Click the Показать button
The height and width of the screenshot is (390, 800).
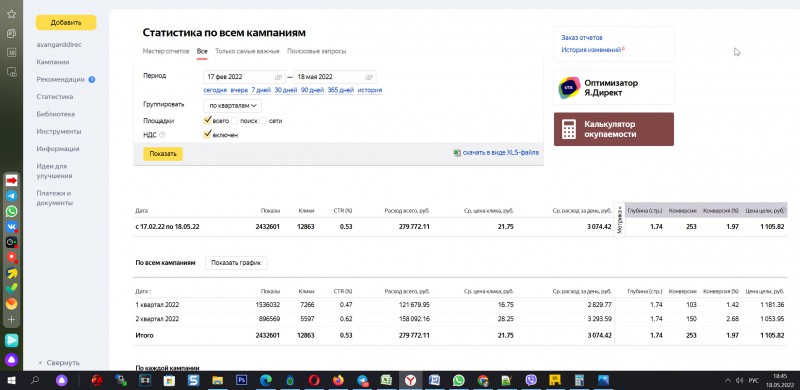click(x=163, y=154)
